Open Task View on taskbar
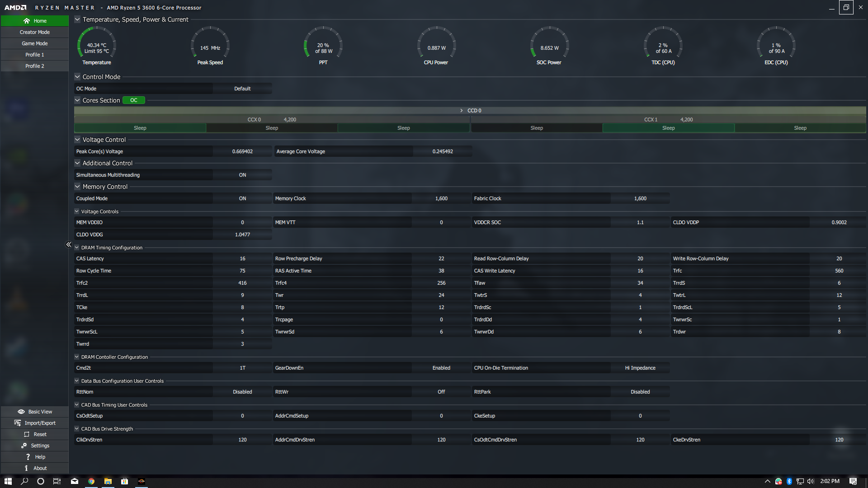Viewport: 868px width, 488px height. point(57,481)
